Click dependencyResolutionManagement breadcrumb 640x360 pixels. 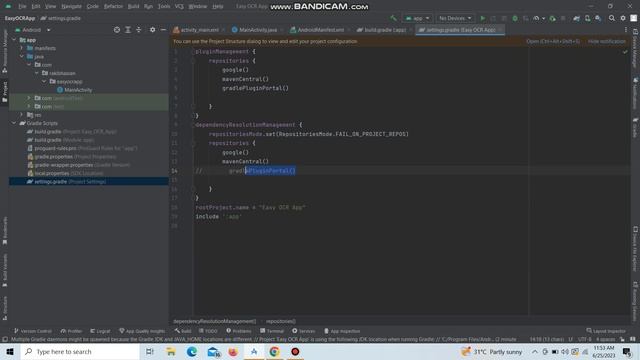(x=214, y=321)
